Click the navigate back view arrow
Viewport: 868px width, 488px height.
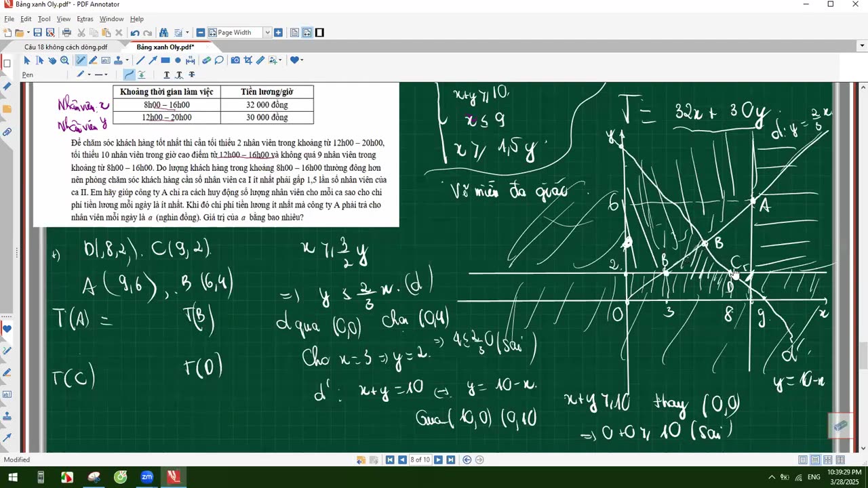[467, 460]
